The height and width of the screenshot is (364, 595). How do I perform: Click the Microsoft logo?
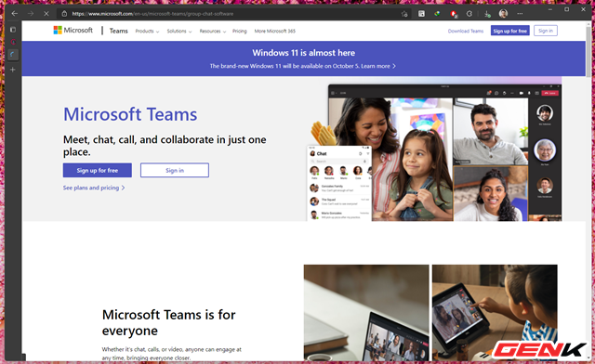click(x=73, y=30)
